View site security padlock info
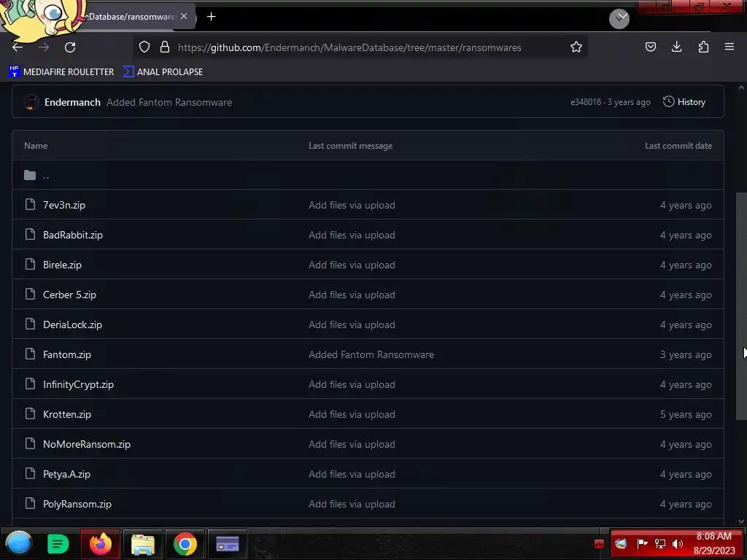The height and width of the screenshot is (560, 747). (165, 47)
